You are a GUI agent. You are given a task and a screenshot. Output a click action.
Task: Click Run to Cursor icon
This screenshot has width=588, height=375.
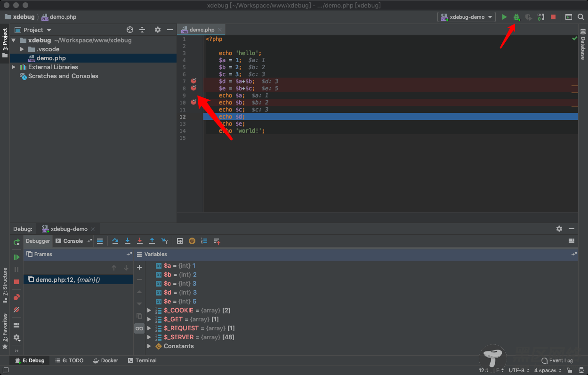point(164,241)
